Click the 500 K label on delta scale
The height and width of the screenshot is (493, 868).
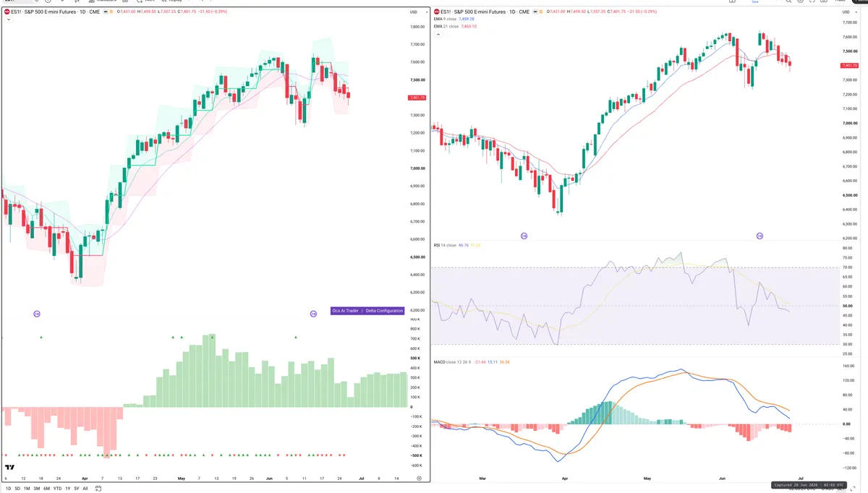(x=415, y=358)
